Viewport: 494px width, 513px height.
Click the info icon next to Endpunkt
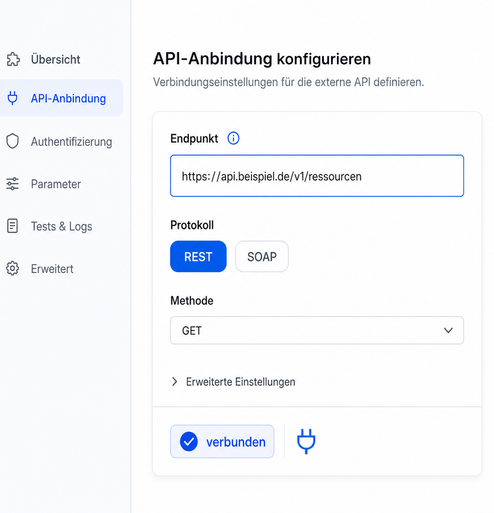233,138
